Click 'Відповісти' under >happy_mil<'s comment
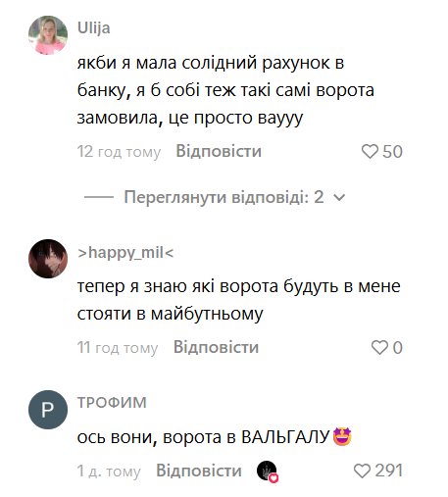 (x=216, y=347)
